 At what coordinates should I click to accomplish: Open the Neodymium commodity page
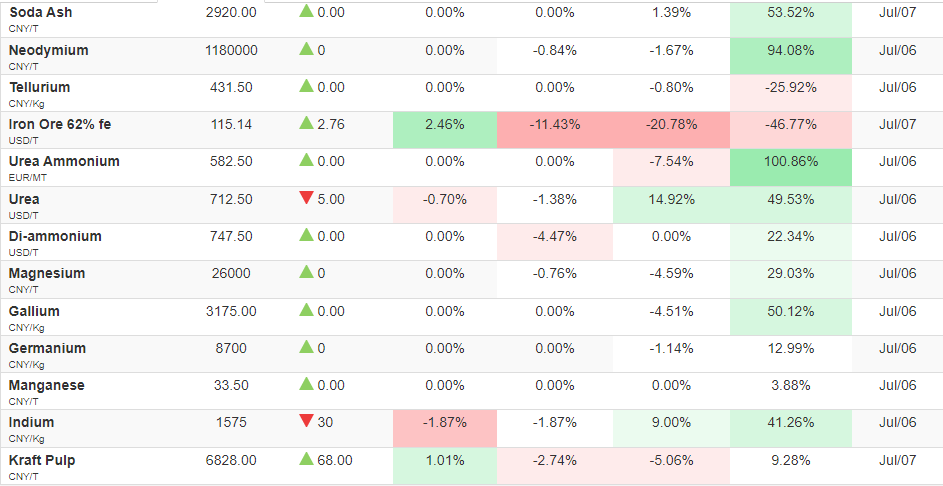[49, 51]
